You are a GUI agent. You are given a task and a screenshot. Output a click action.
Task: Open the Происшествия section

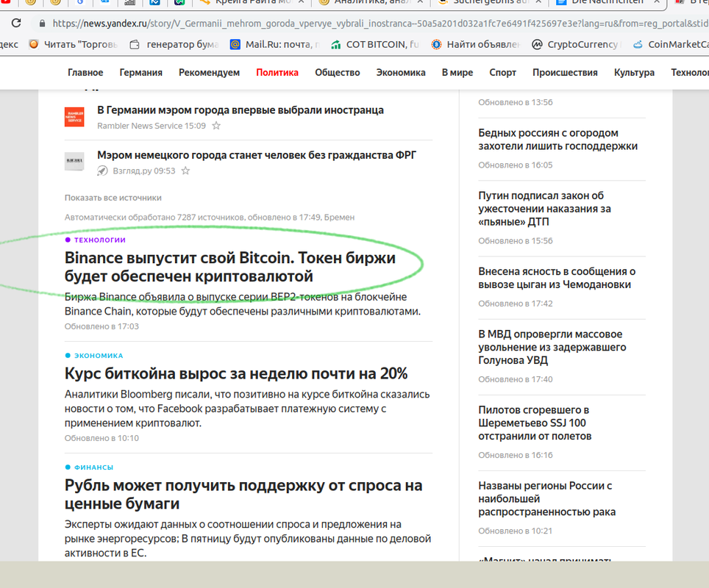(x=565, y=72)
